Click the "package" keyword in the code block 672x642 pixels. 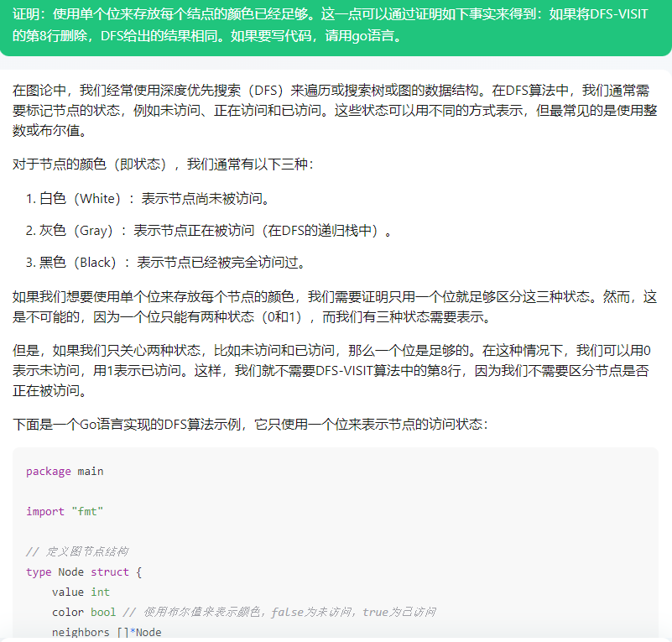49,472
